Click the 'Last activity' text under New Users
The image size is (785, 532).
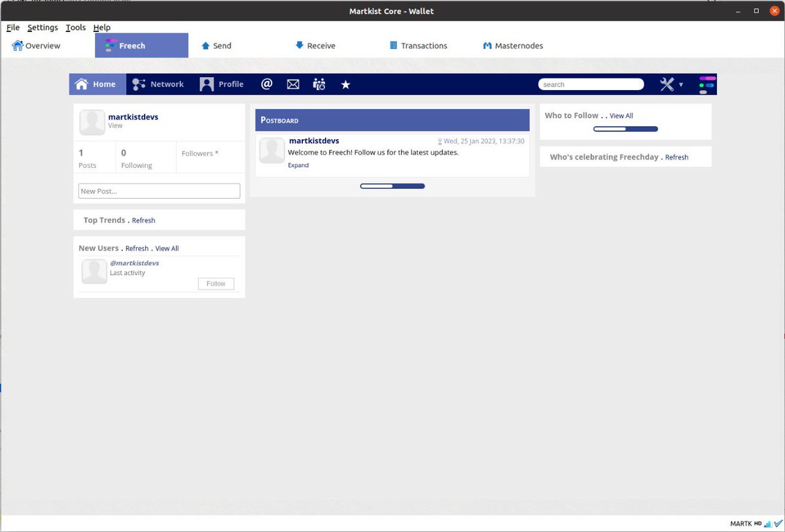[128, 273]
